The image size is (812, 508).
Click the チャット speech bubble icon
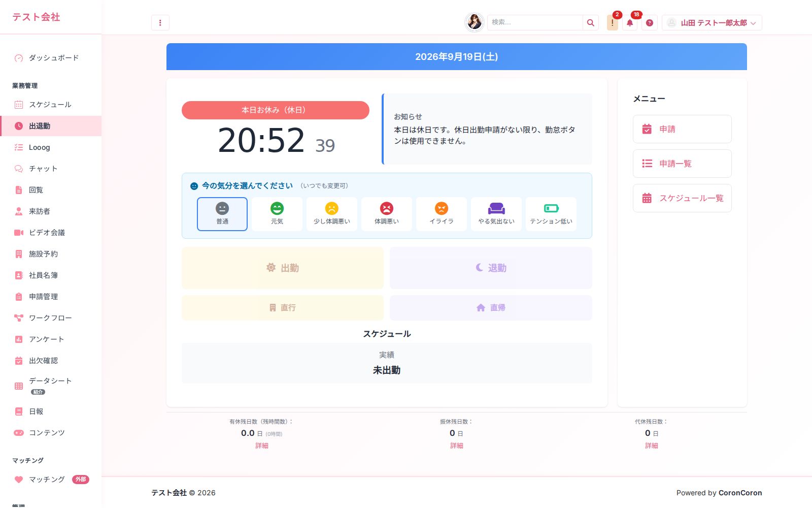(x=19, y=169)
